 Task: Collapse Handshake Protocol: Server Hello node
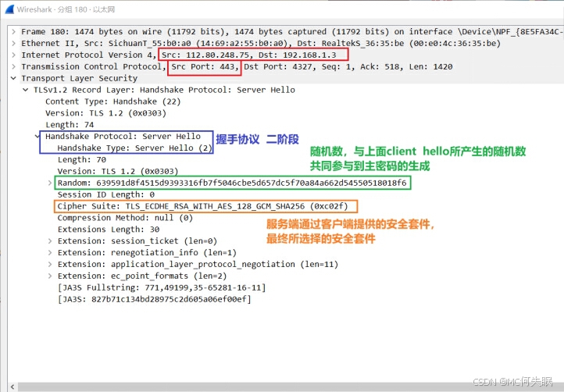tap(38, 137)
